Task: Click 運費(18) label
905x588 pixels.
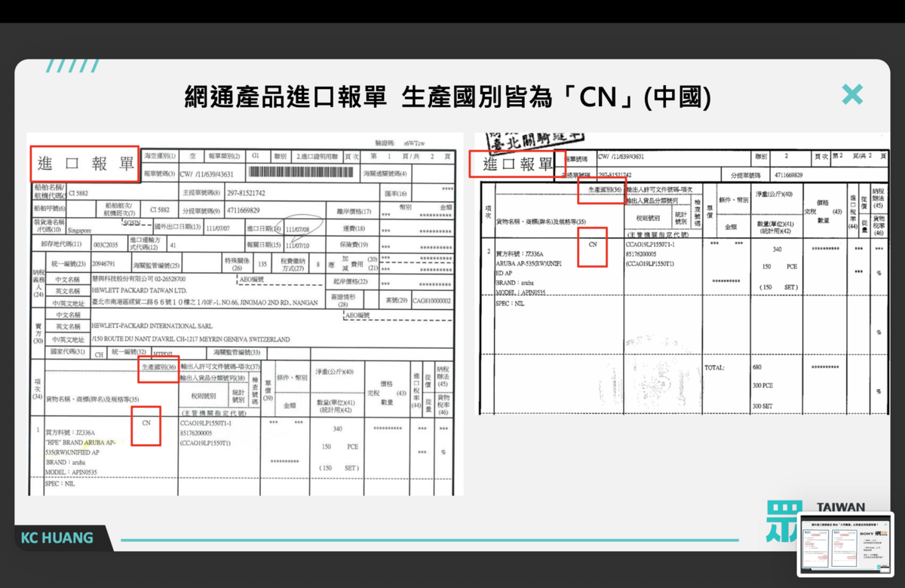Action: 353,228
